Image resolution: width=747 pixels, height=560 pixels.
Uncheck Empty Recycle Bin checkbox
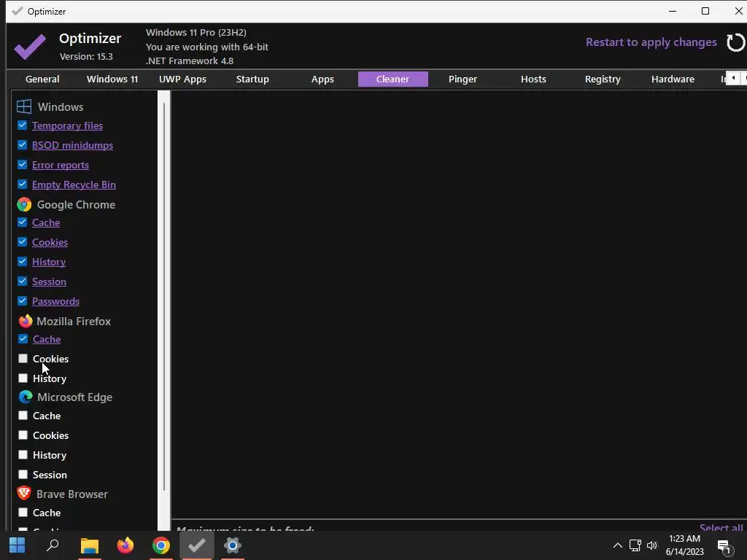tap(23, 184)
